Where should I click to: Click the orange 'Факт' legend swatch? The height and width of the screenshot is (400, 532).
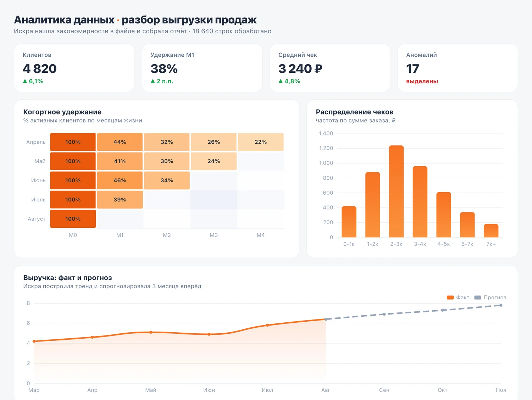450,298
